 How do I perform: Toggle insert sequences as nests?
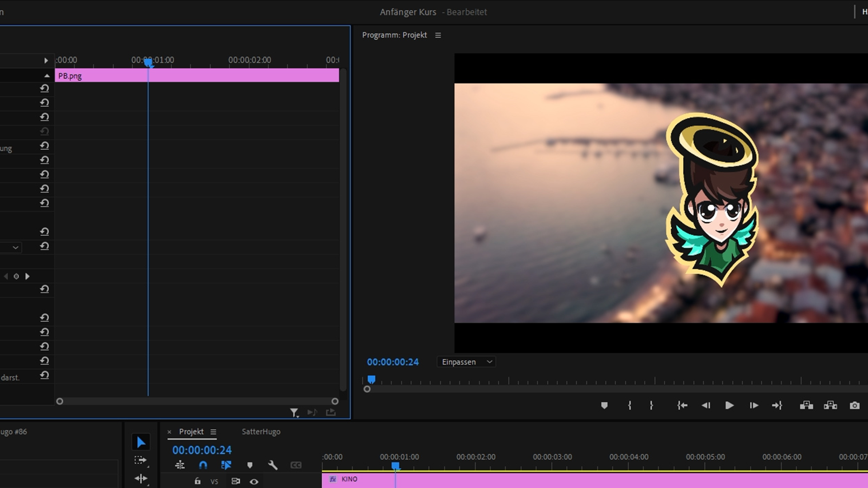tap(179, 465)
